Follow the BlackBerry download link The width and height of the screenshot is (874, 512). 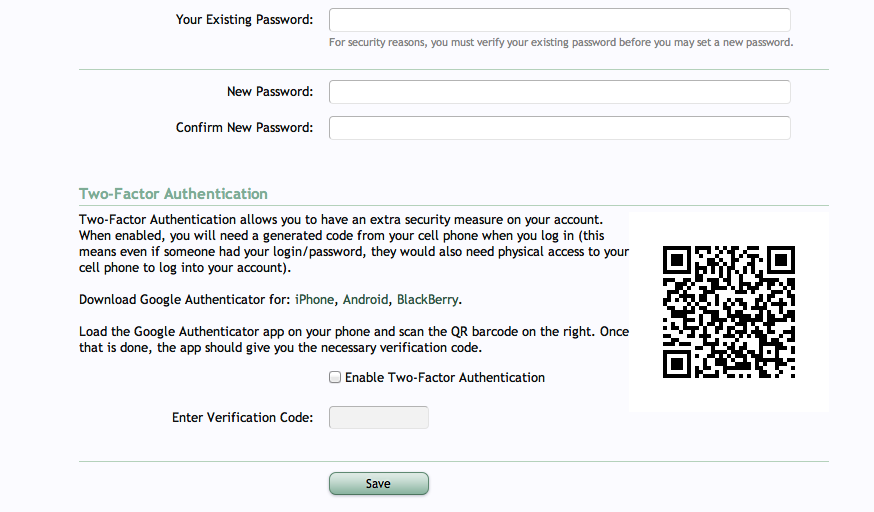[x=428, y=300]
